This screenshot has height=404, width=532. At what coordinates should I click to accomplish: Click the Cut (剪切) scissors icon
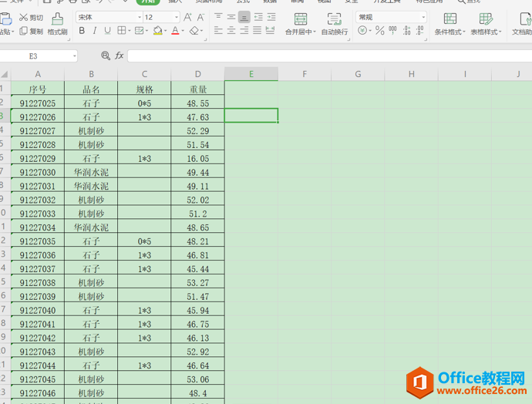(x=23, y=17)
